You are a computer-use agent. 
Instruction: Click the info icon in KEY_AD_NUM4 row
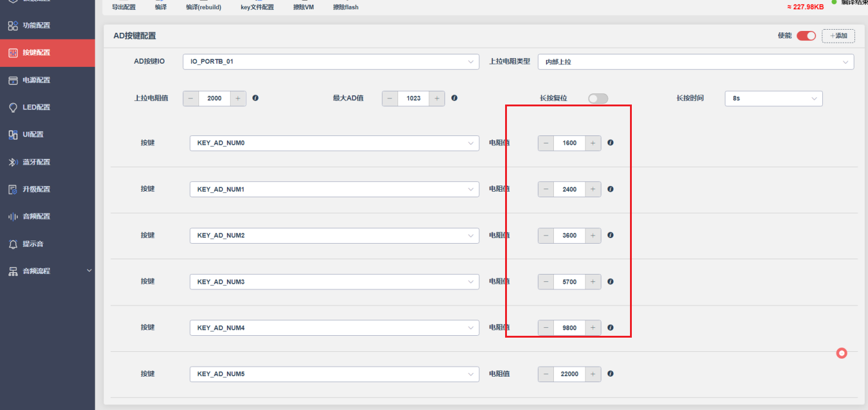click(x=610, y=328)
